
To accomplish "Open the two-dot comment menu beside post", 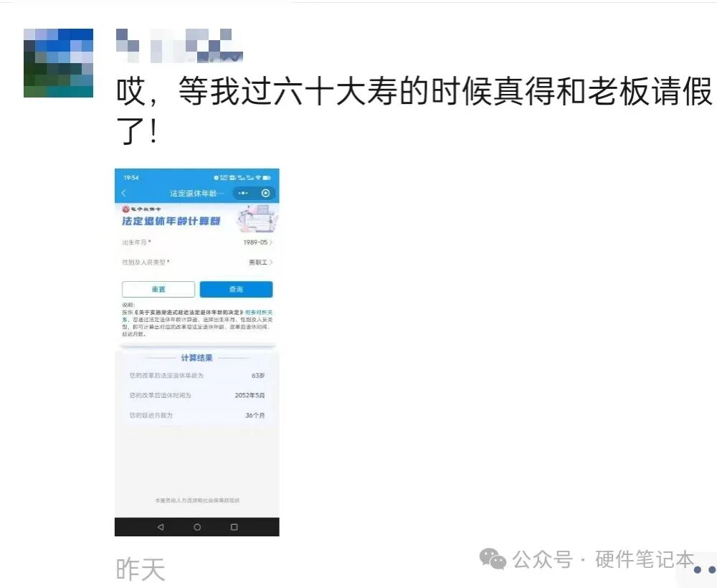I will click(705, 569).
